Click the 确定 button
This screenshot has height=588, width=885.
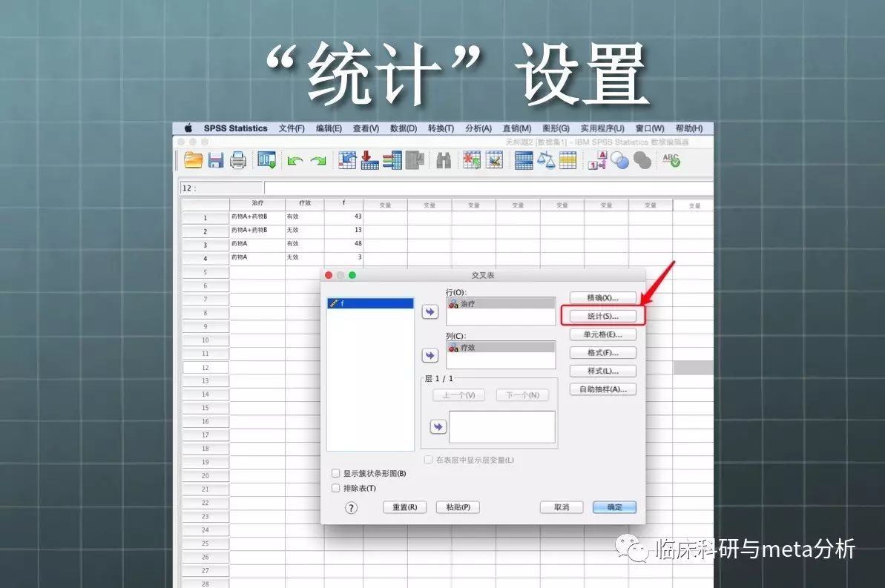[x=615, y=507]
